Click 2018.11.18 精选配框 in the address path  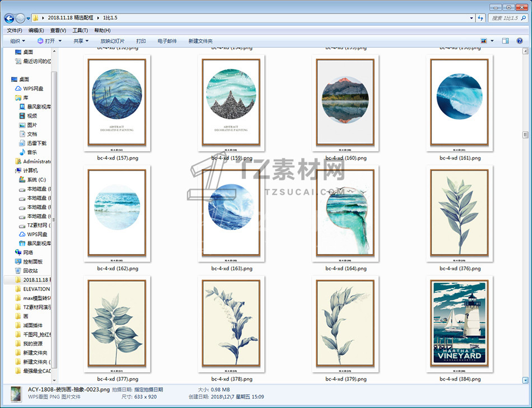(70, 18)
